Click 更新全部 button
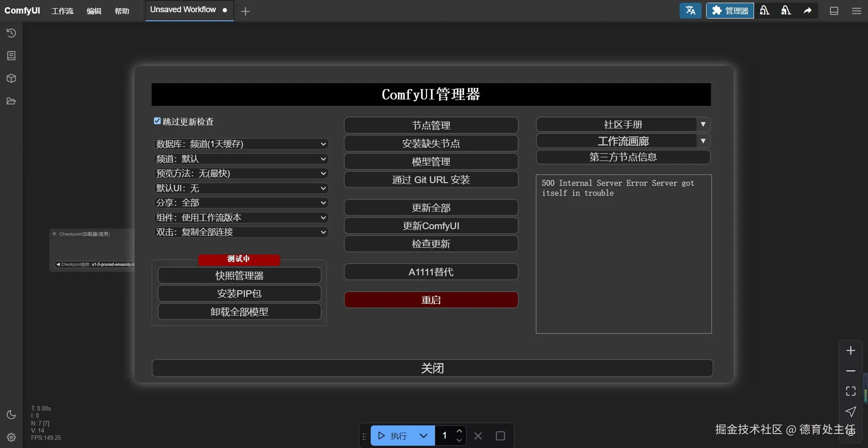Viewport: 868px width, 448px height. (x=431, y=207)
